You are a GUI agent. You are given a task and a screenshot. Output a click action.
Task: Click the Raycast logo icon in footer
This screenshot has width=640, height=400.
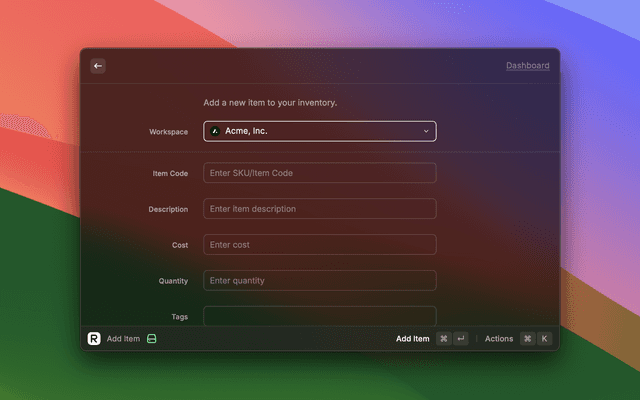point(94,339)
